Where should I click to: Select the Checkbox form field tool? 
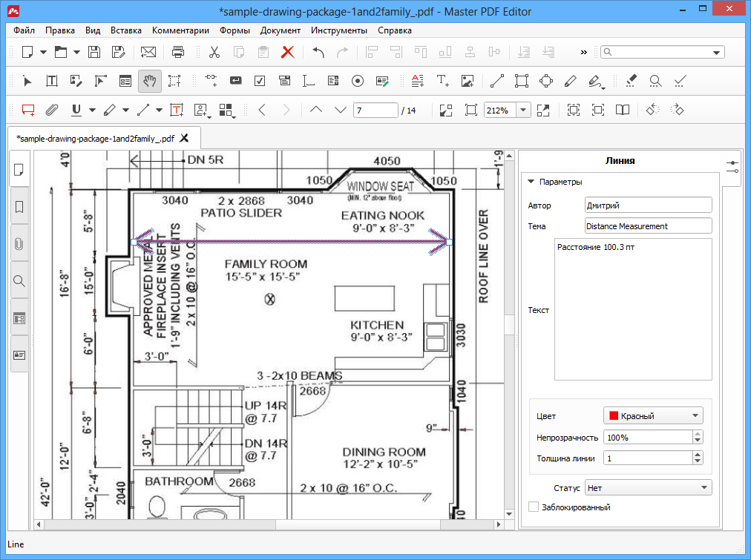tap(260, 81)
